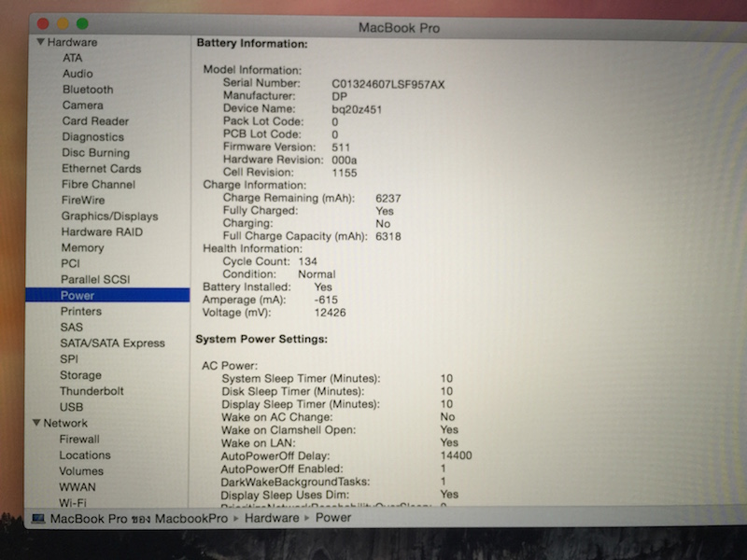Click the Hardware Revision value 000a
747x560 pixels.
point(345,160)
